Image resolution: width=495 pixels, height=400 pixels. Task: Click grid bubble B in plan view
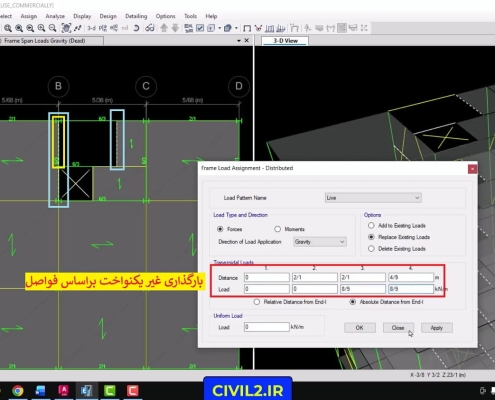[x=58, y=86]
